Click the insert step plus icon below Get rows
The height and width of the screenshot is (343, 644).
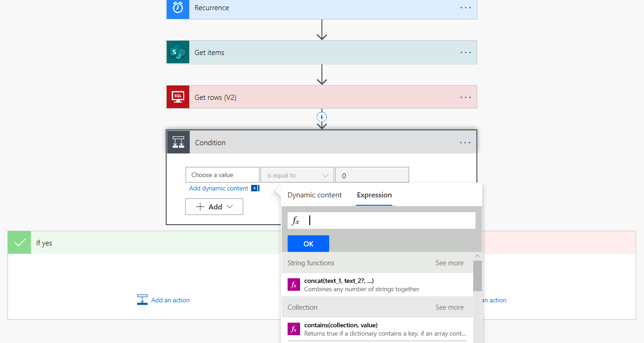321,116
